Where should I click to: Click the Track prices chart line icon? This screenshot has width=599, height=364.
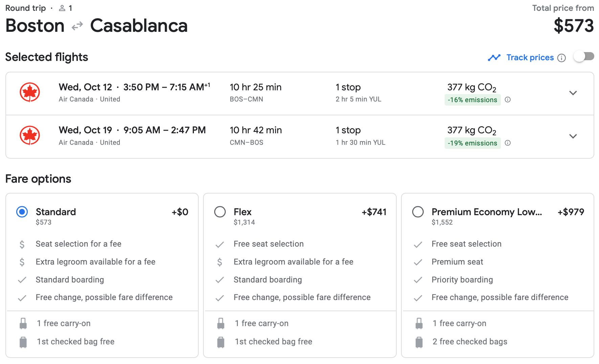[x=494, y=58]
